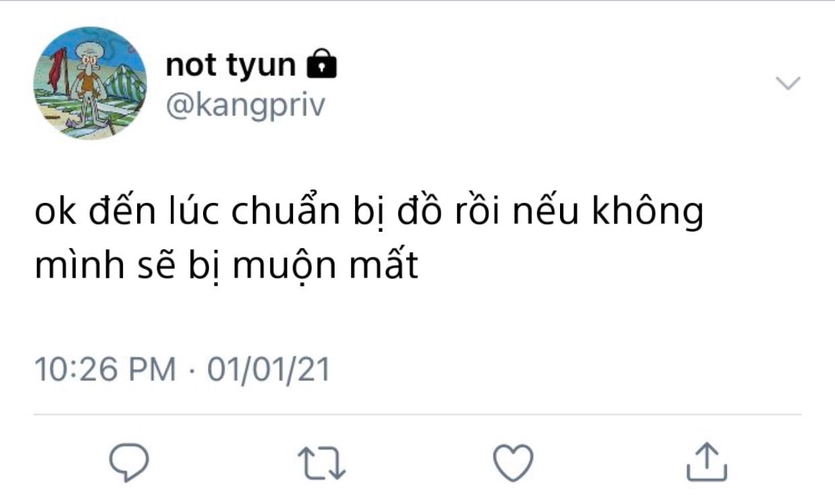Screen dimensions: 835x504
Task: Click the divider line above action icons
Action: point(417,415)
